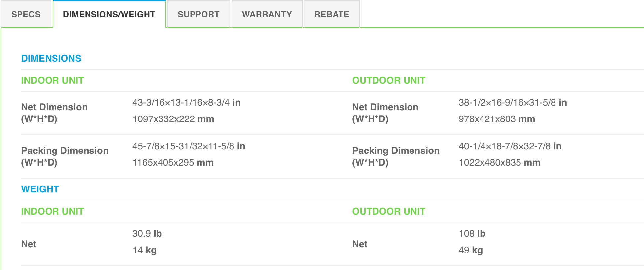
Task: Click outdoor packing dimension 1022x480x835 mm value
Action: (x=499, y=162)
